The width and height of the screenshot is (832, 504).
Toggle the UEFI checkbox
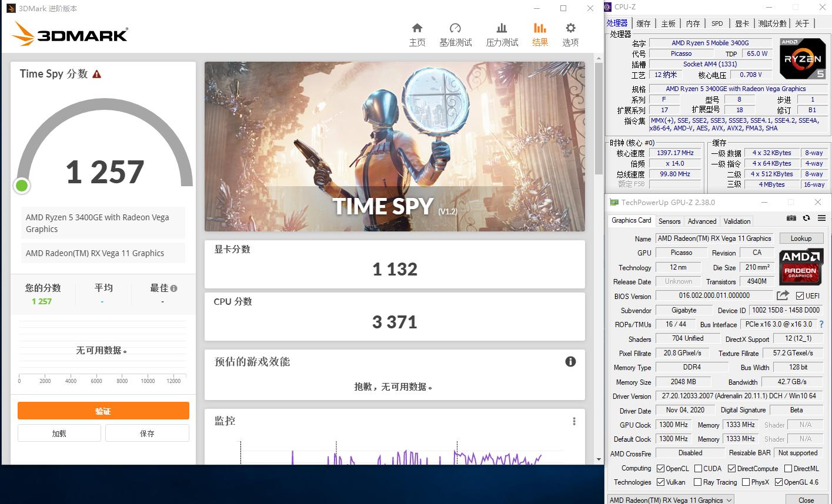point(800,296)
